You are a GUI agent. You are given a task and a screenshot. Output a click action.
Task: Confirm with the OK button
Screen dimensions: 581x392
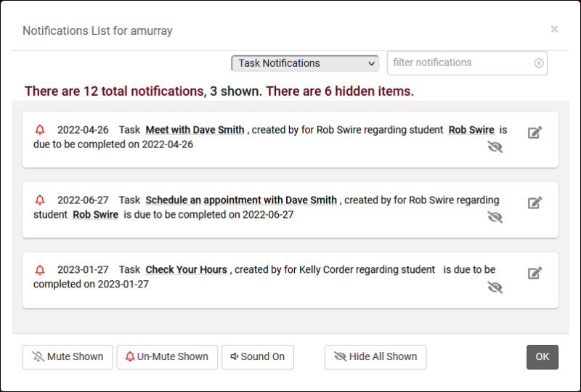coord(543,357)
